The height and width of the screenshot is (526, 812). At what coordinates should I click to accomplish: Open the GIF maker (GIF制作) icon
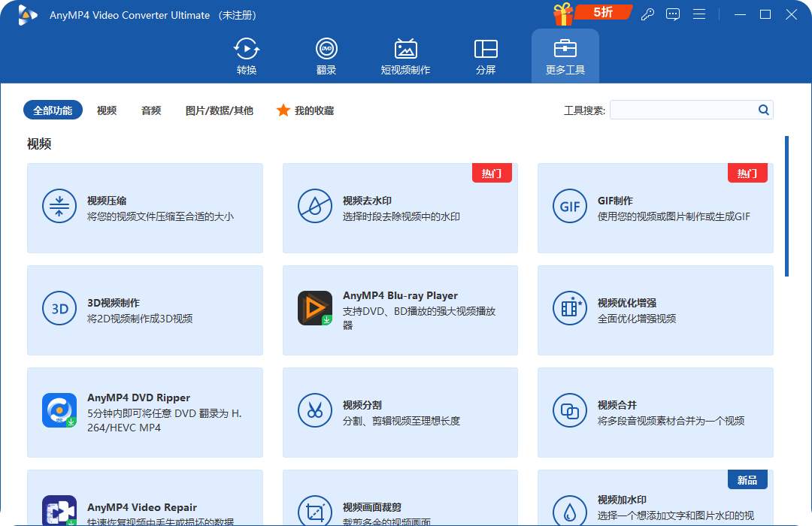click(x=568, y=206)
